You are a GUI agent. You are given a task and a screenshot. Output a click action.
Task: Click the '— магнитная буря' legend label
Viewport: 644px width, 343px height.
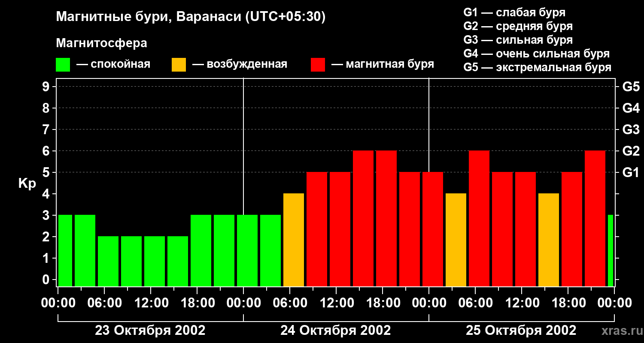[383, 64]
